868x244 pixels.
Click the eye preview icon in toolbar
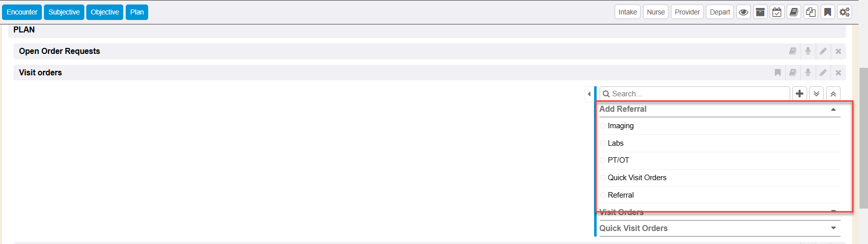pos(743,12)
